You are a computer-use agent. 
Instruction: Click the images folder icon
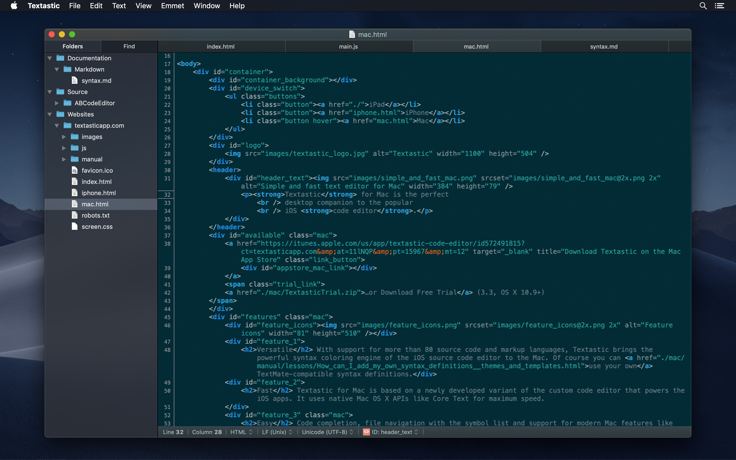(x=74, y=137)
